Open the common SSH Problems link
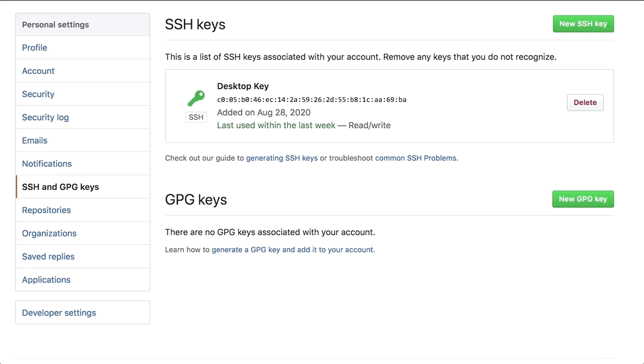 (415, 158)
